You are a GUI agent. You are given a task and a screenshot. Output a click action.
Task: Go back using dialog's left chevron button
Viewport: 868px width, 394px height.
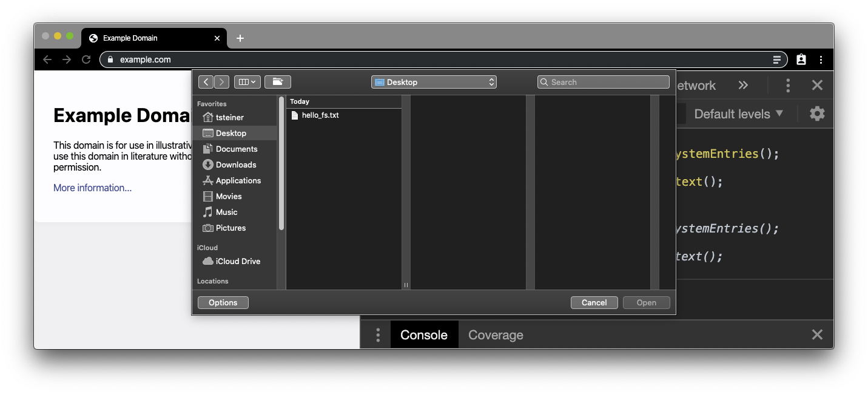[206, 82]
